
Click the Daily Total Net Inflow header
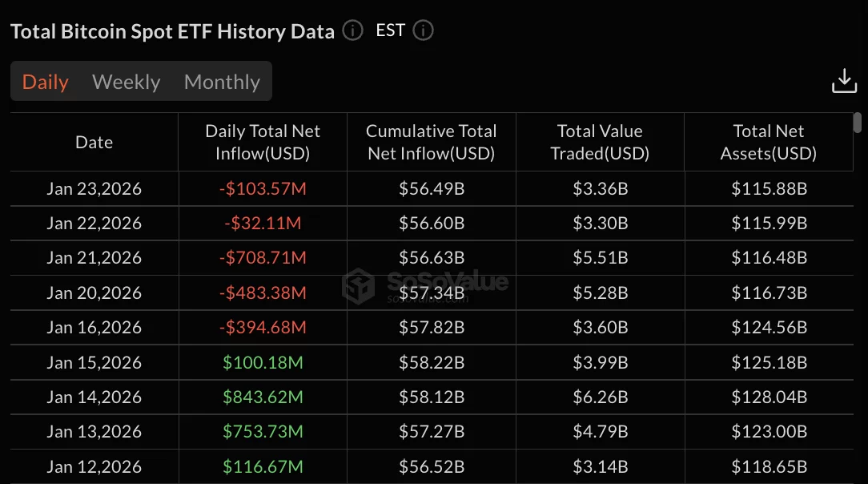coord(263,141)
